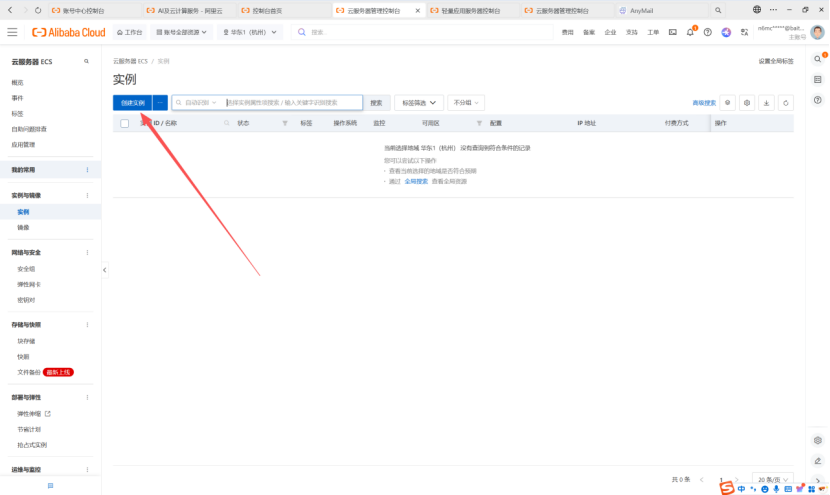Tick the select-all checkbox in table header
830x495 pixels.
125,123
